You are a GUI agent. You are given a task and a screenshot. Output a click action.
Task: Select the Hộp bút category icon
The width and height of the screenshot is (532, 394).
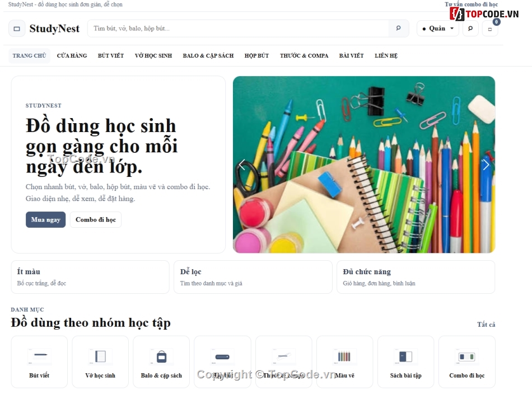[x=222, y=357]
